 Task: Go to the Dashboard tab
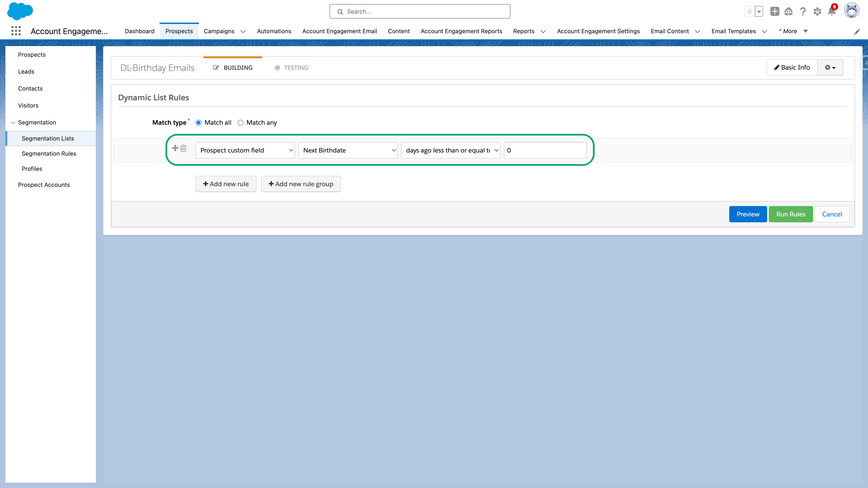click(x=139, y=31)
